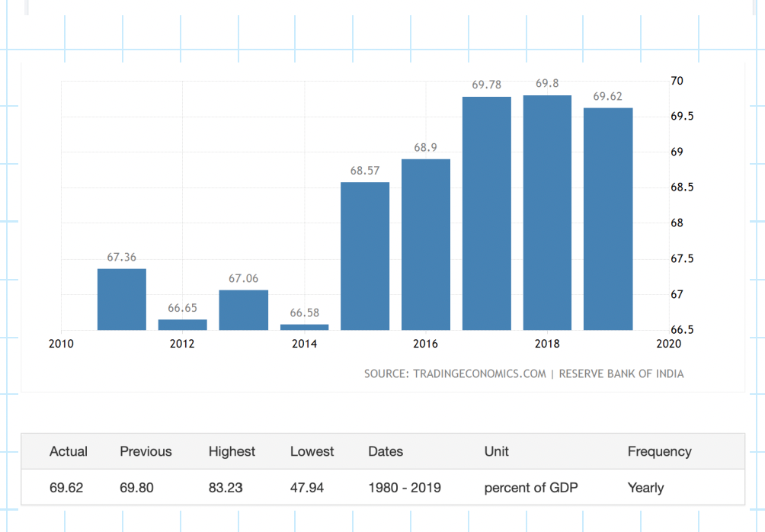
Task: Select the 47.94 lowest value cell
Action: coord(307,487)
